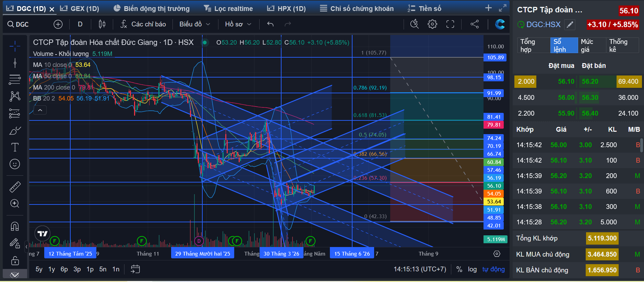Select the trend line drawing tool
Viewport: 644px width, 282px height.
(15, 63)
